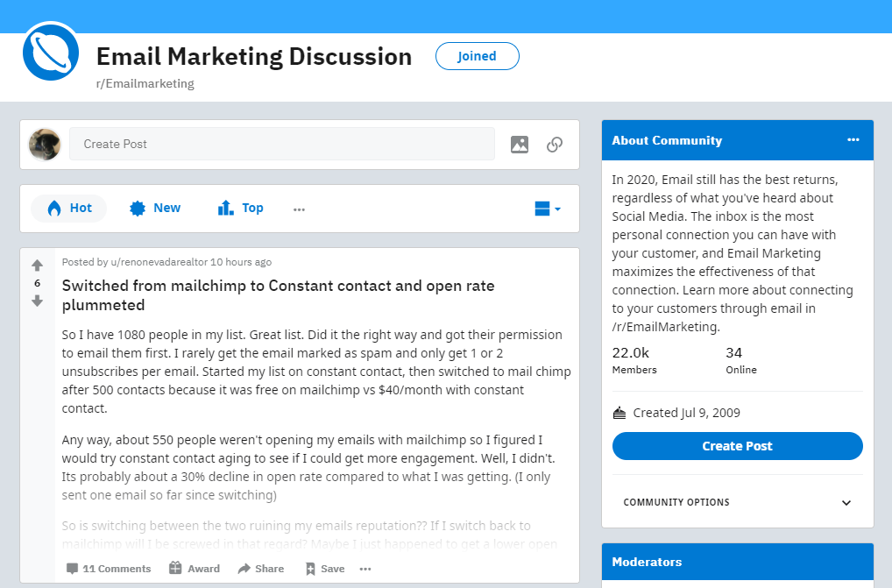Sort posts by Top
892x588 pixels.
(240, 209)
